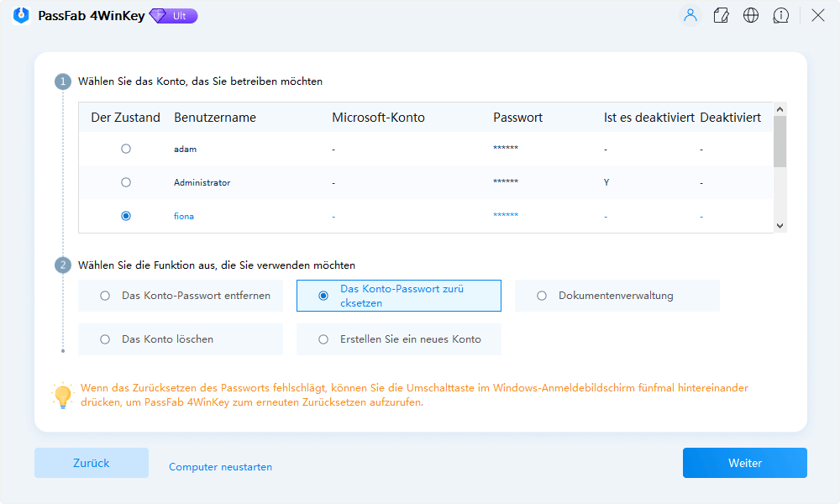Select the Administrator account radio button
840x504 pixels.
pos(126,181)
